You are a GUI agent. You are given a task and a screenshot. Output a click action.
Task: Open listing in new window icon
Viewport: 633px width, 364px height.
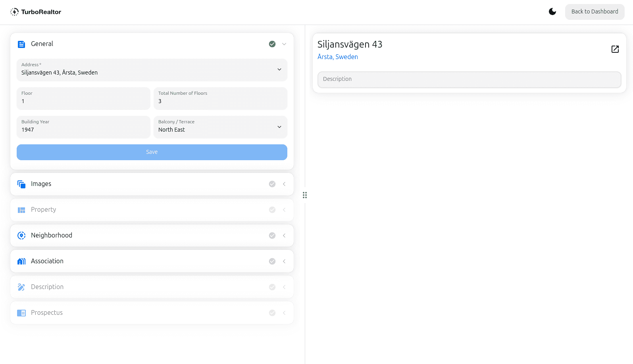(x=615, y=49)
